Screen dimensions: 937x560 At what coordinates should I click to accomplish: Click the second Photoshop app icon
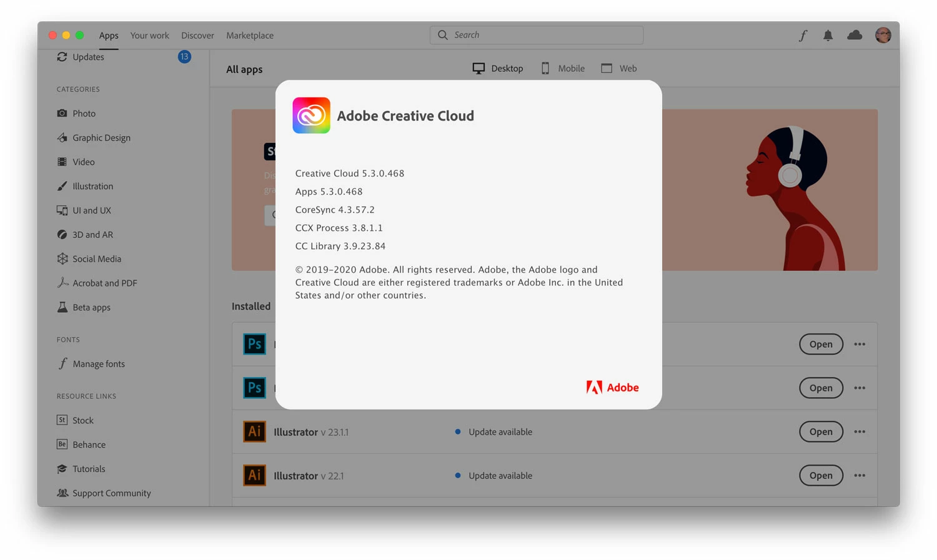tap(254, 388)
